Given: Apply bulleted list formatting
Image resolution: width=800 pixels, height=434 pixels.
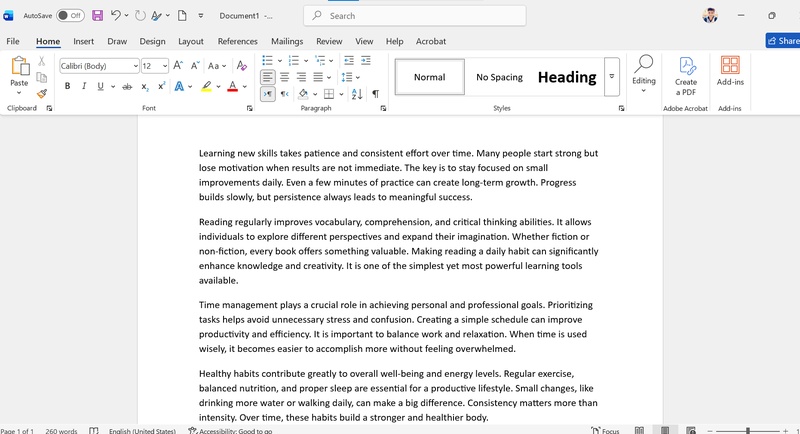Looking at the screenshot, I should [267, 61].
